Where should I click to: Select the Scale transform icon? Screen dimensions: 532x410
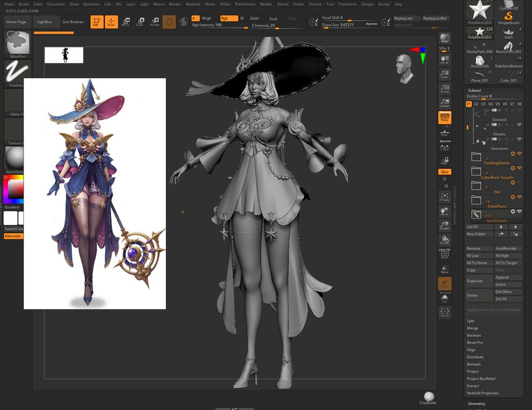[x=140, y=22]
